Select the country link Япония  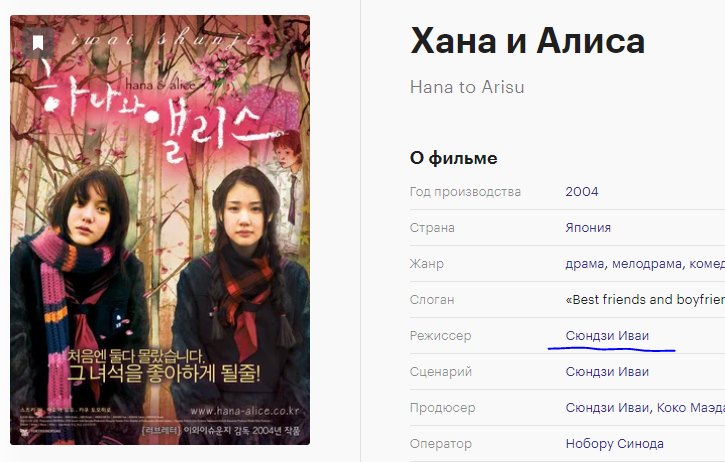(x=588, y=228)
